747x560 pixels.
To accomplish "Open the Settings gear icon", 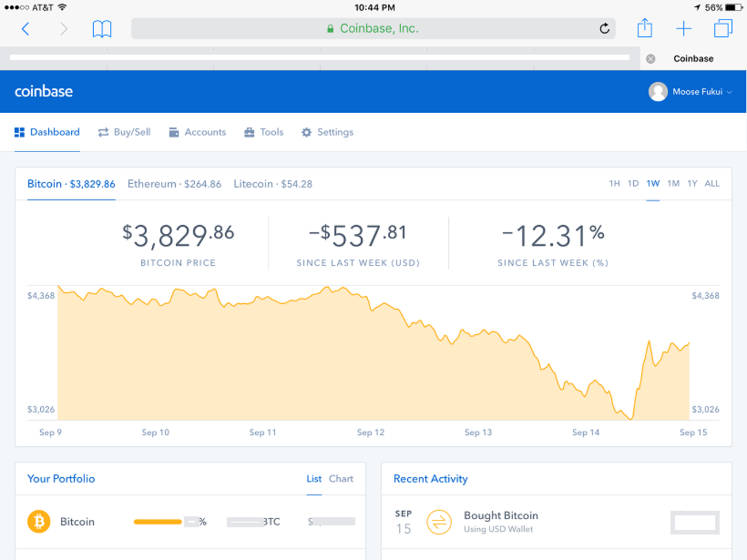I will click(306, 132).
